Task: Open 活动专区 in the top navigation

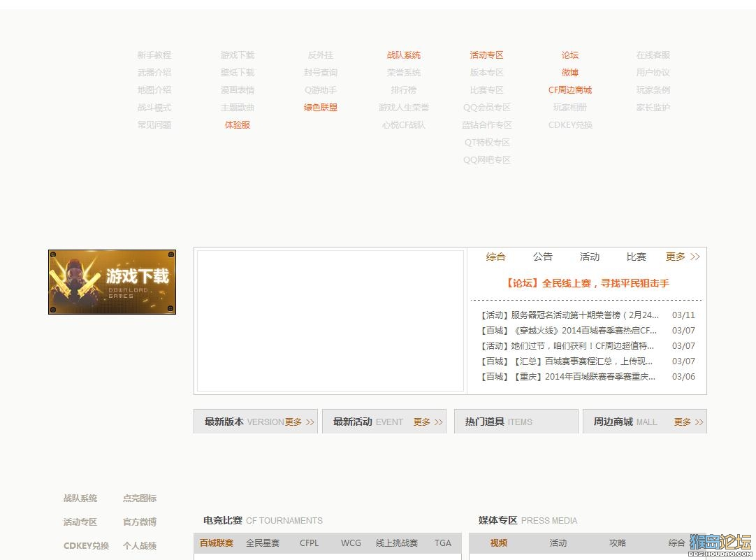Action: point(487,55)
